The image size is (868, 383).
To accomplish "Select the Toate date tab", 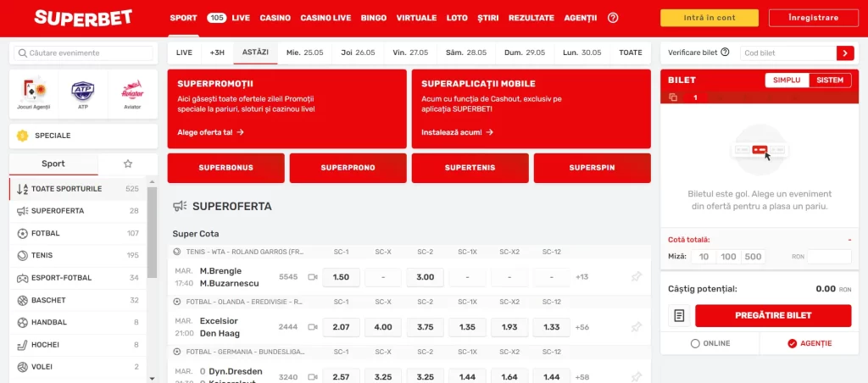I will pyautogui.click(x=631, y=53).
